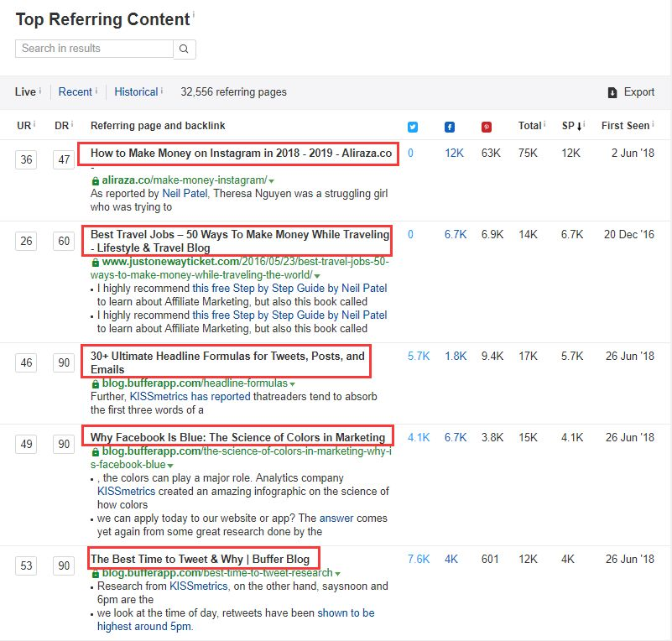This screenshot has width=672, height=641.
Task: Click the KISSmetrics has reported link
Action: (x=190, y=397)
